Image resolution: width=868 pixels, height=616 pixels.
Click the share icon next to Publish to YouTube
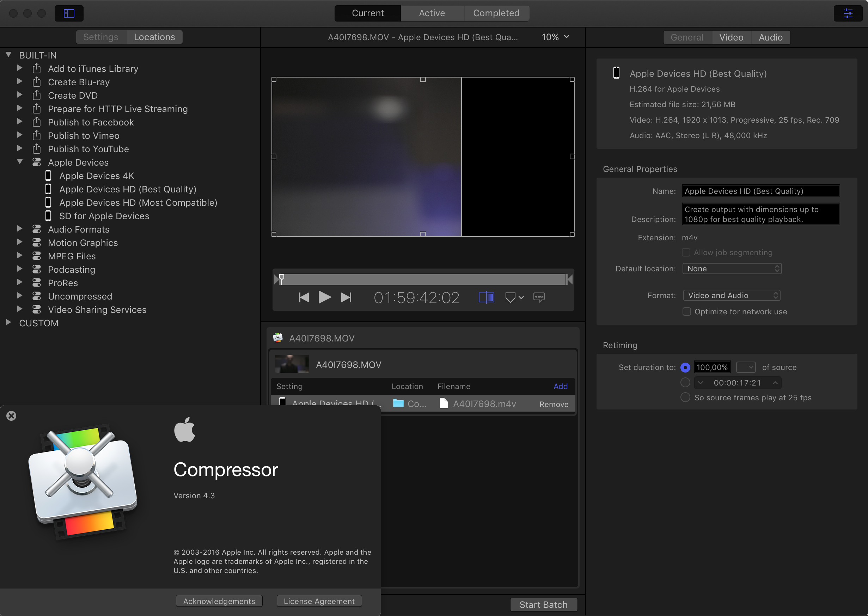pyautogui.click(x=36, y=149)
